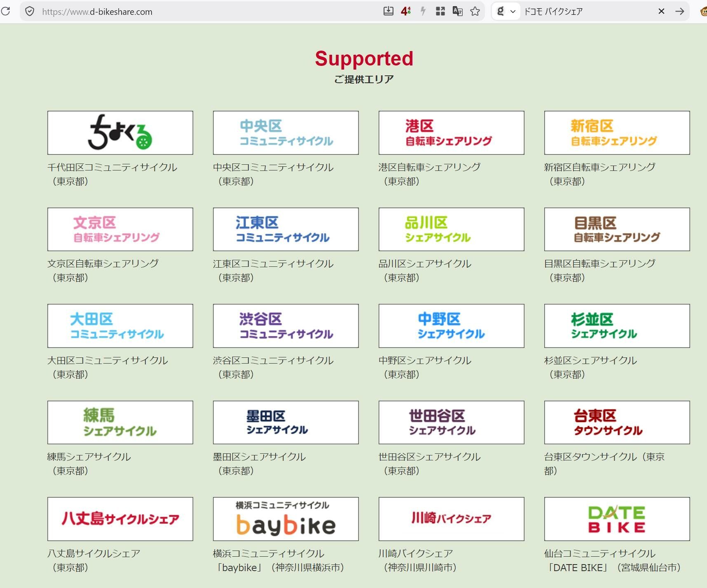Open the red '4' extension icon
The image size is (707, 588).
pos(406,11)
